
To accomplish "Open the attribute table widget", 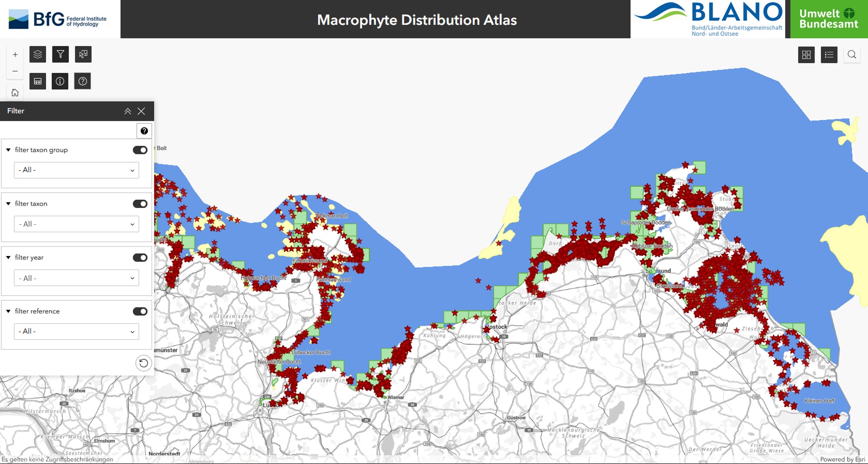I will click(38, 81).
